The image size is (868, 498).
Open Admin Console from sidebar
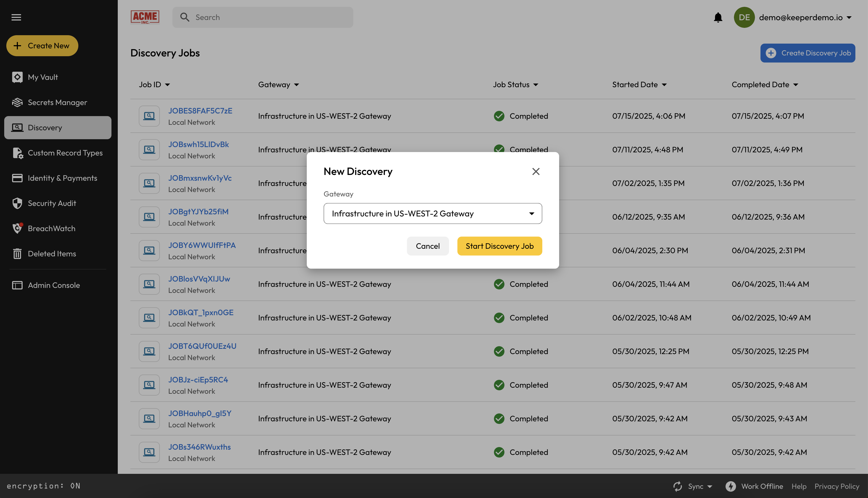pos(54,285)
